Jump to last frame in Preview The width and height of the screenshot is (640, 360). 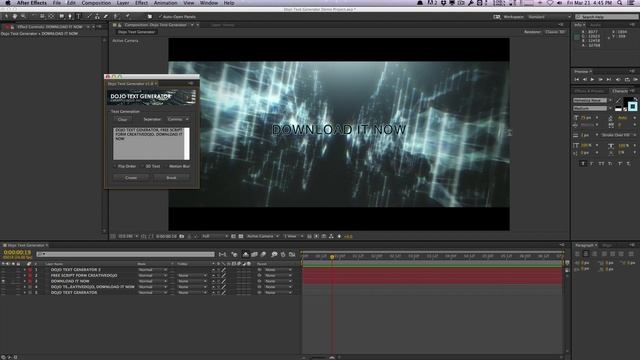pos(609,80)
